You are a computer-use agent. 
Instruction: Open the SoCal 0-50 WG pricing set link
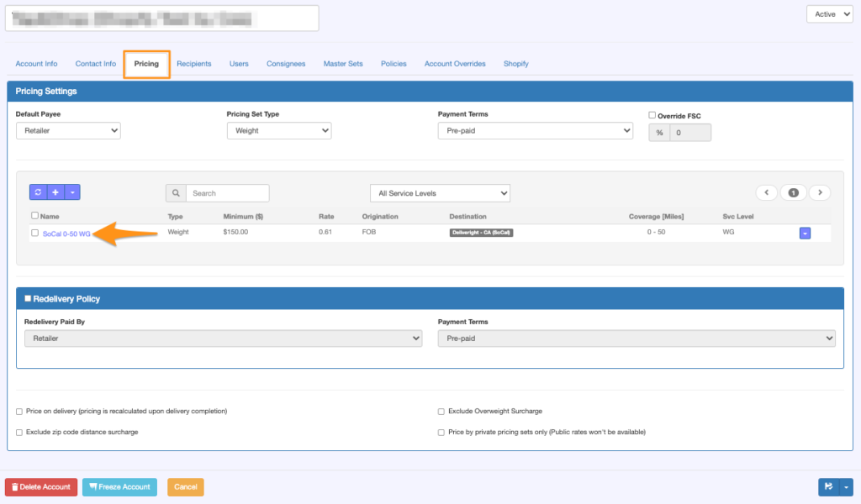pyautogui.click(x=66, y=234)
